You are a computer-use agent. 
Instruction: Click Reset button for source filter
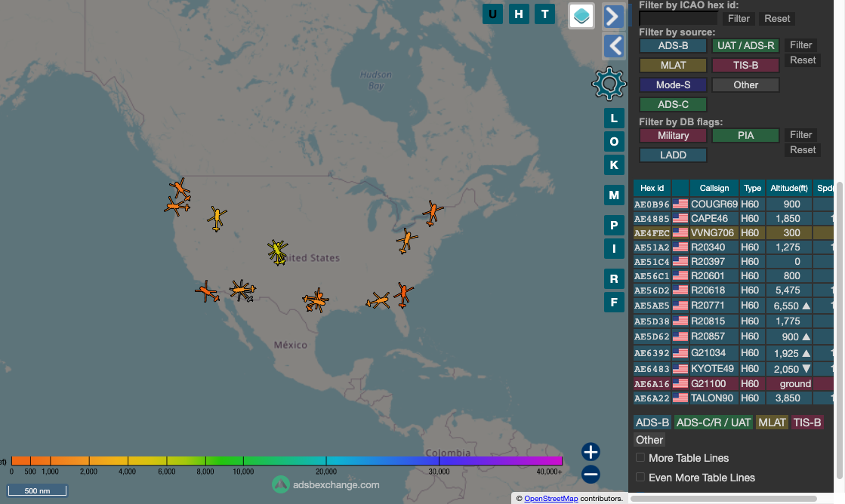click(803, 60)
